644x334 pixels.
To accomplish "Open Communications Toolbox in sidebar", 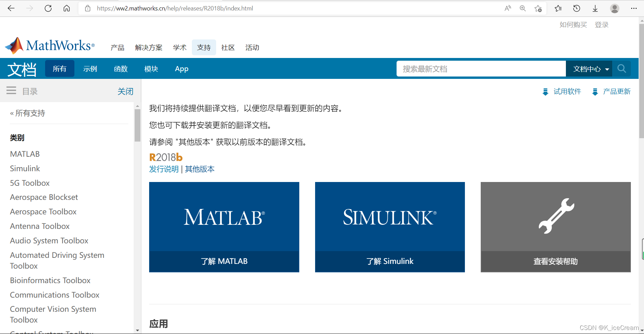I will click(x=55, y=295).
